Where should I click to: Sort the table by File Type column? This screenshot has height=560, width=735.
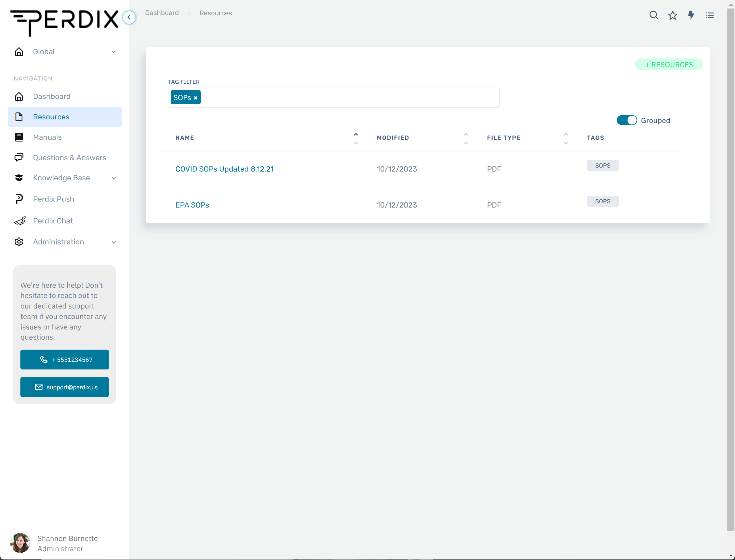point(566,138)
